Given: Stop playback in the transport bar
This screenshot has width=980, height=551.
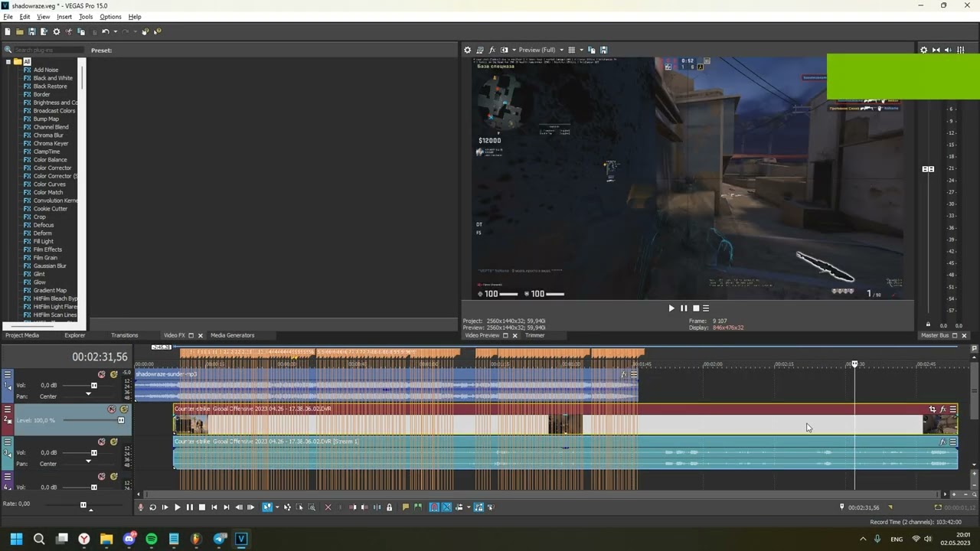Looking at the screenshot, I should (201, 507).
